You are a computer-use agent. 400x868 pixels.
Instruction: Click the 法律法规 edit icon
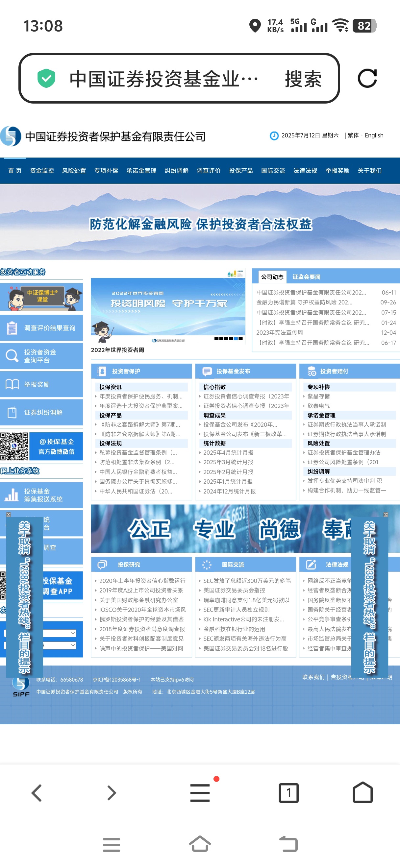pyautogui.click(x=311, y=565)
